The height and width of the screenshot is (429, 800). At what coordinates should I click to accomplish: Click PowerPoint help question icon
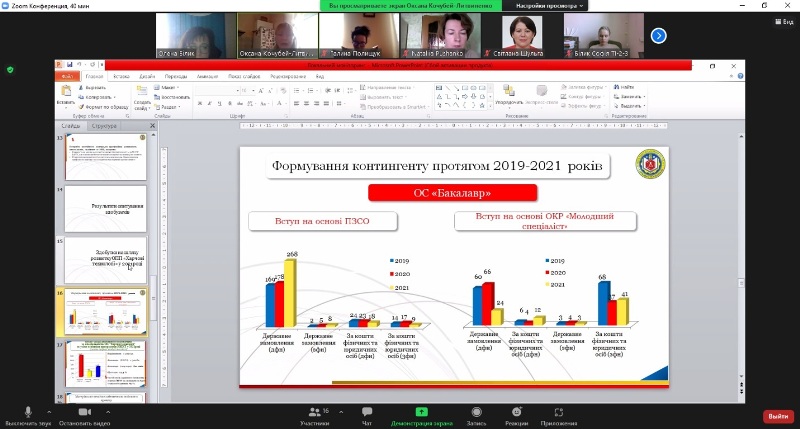(x=740, y=76)
